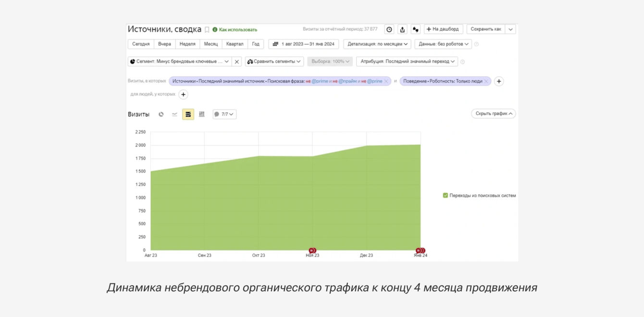644x317 pixels.
Task: Switch to line chart view icon
Action: [174, 114]
